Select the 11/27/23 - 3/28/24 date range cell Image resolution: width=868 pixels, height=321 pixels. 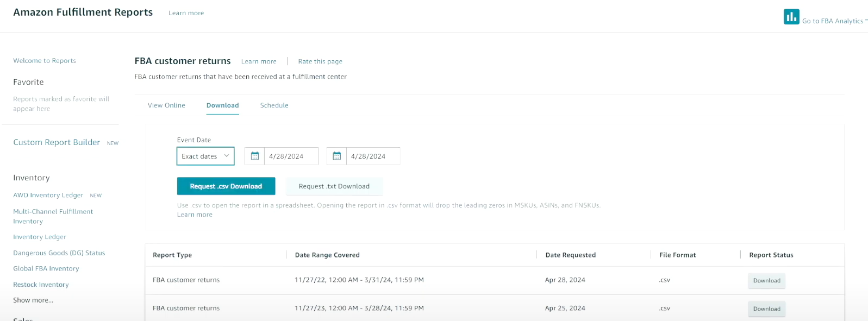tap(359, 309)
